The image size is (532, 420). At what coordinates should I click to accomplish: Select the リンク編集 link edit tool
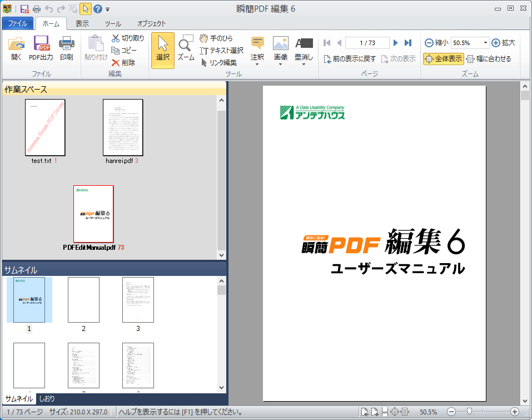218,62
